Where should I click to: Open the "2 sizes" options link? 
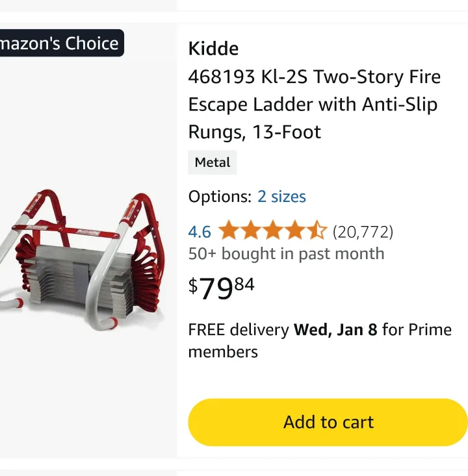click(x=281, y=197)
